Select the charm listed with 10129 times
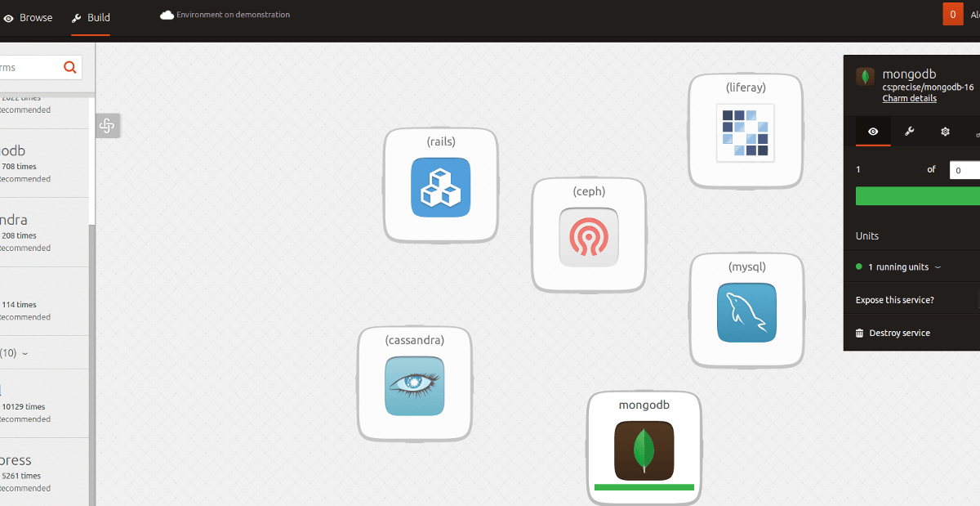980x506 pixels. click(44, 404)
